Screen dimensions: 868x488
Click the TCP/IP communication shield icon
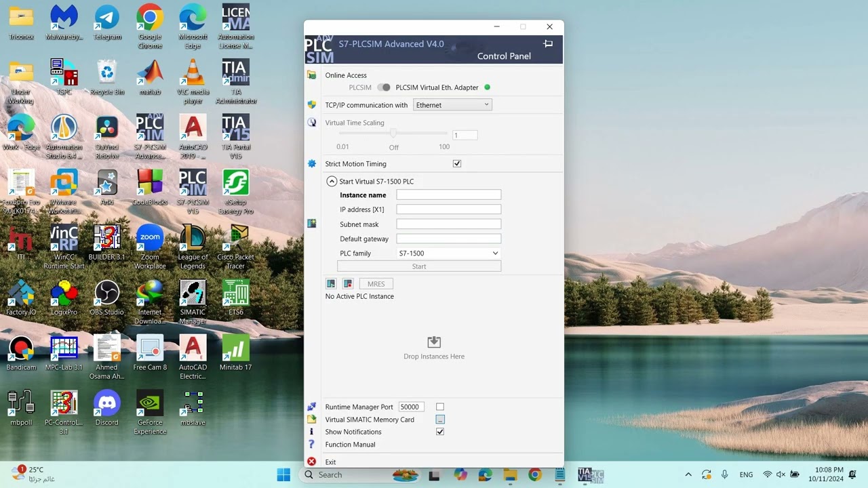pos(312,105)
